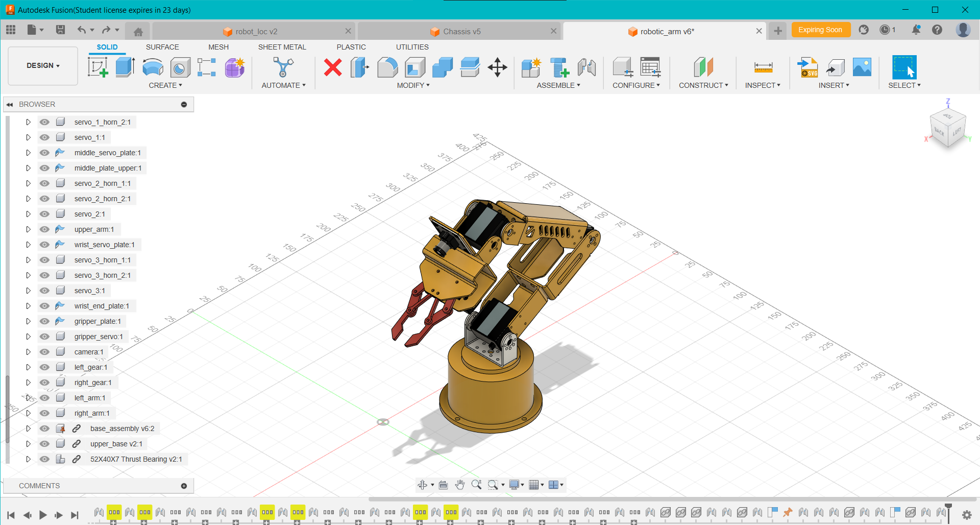Click the Expiring Soon license button
This screenshot has height=525, width=980.
[820, 30]
